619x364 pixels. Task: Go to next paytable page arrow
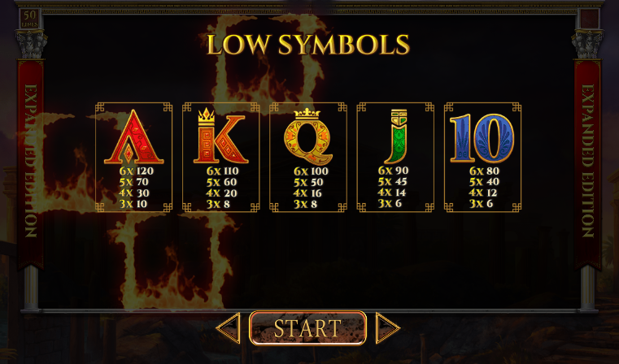pos(388,327)
